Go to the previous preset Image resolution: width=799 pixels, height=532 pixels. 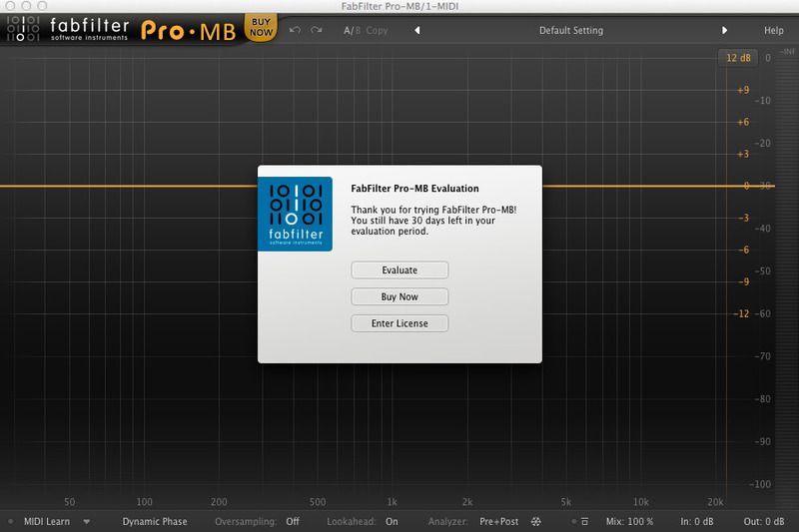pos(417,31)
